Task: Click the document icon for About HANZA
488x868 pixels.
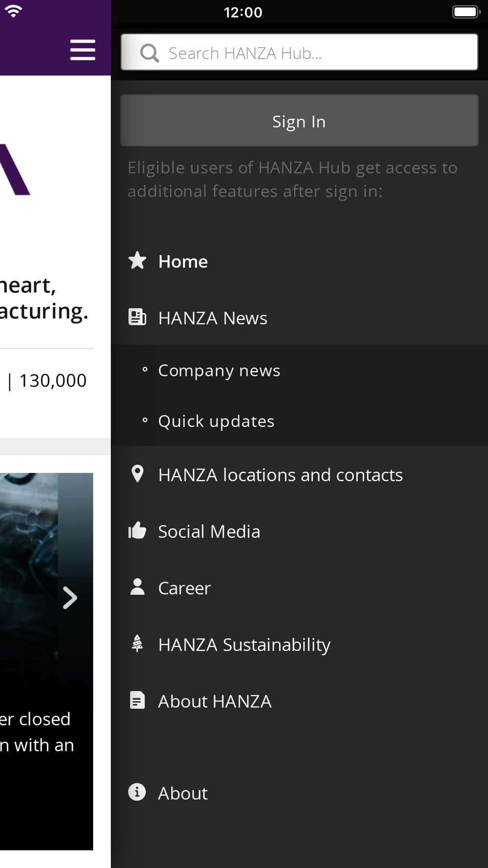Action: [x=138, y=701]
